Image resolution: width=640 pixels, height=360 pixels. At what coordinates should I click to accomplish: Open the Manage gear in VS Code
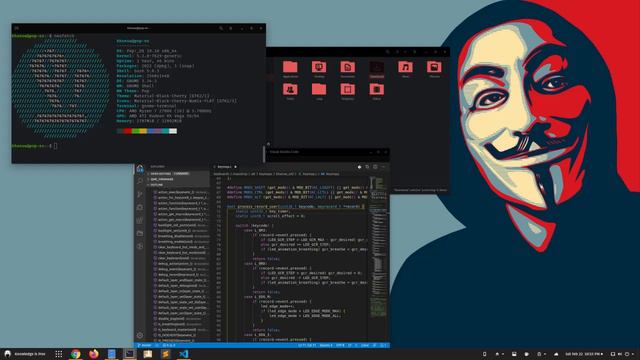(140, 335)
